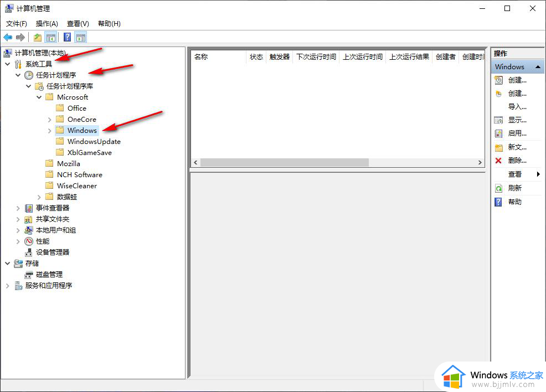Open the 帮助(H) menu

click(109, 24)
